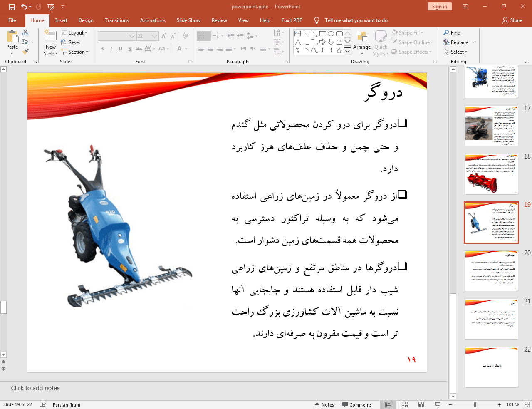Click to add notes area
The height and width of the screenshot is (409, 532).
point(35,388)
